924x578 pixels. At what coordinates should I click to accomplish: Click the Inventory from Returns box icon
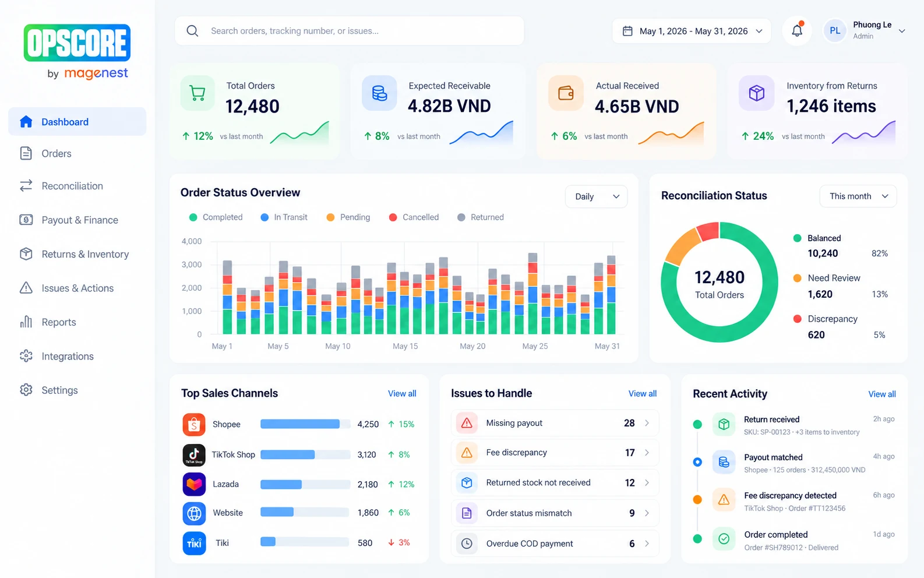point(756,93)
